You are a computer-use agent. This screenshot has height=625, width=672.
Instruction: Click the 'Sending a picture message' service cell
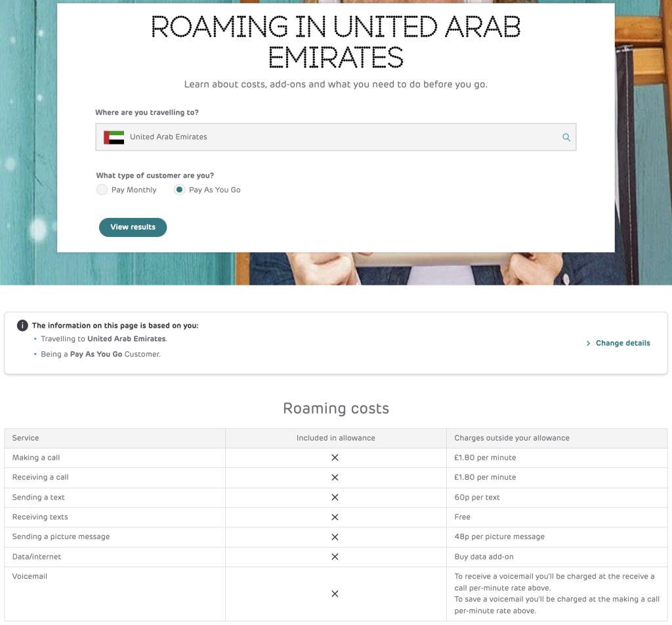[115, 537]
